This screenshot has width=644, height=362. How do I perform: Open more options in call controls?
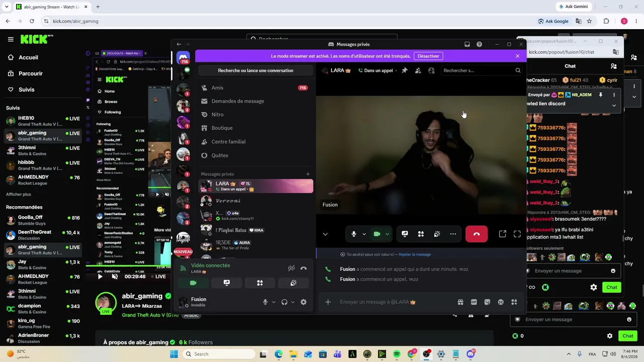pyautogui.click(x=453, y=234)
